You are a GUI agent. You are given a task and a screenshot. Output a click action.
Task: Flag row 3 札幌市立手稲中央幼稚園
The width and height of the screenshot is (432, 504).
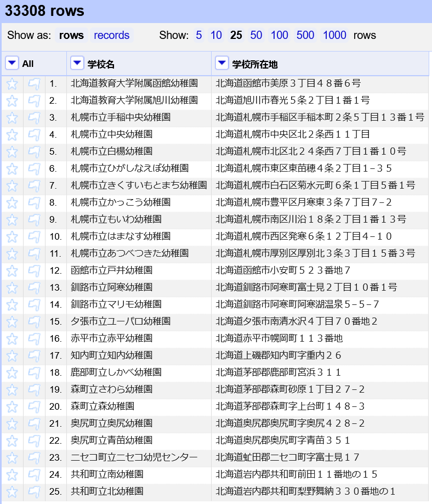34,118
